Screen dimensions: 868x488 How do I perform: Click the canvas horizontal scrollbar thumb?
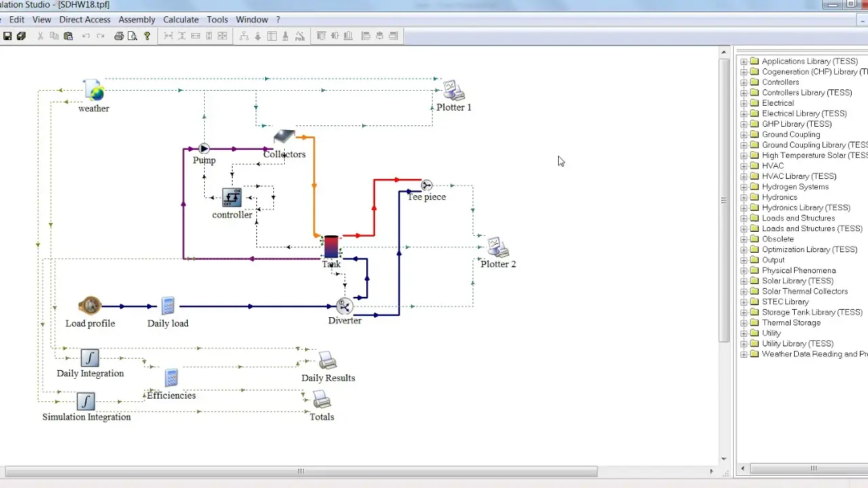tap(301, 471)
